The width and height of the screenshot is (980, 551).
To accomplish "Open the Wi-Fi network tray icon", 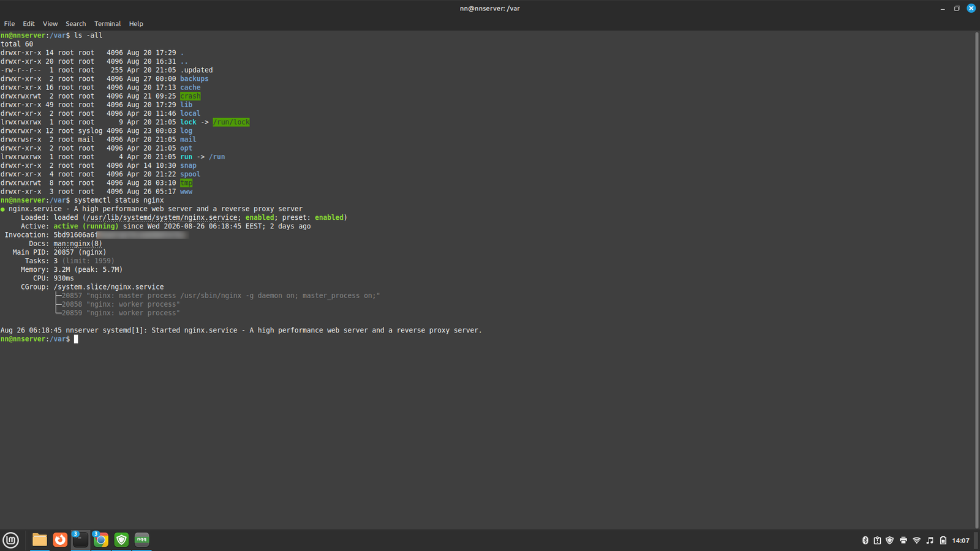I will point(917,540).
